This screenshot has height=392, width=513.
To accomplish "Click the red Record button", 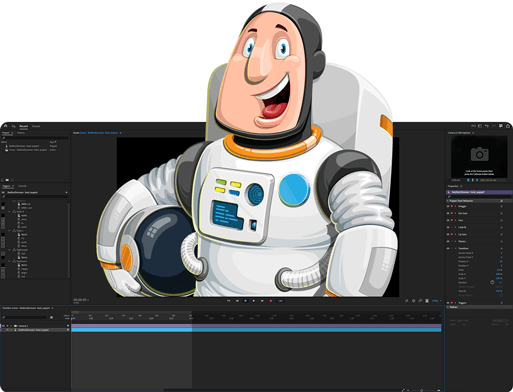I will tap(271, 301).
